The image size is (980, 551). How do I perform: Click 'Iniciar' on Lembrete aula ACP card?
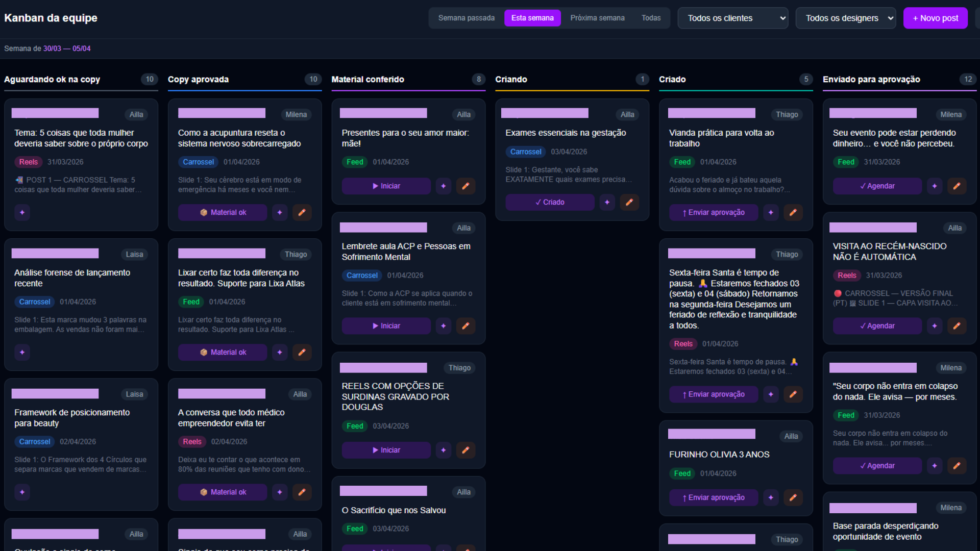[386, 326]
